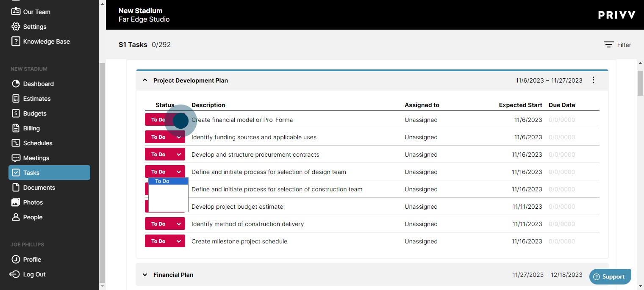The image size is (644, 290).
Task: Click the Meetings chat bubble icon
Action: point(16,158)
